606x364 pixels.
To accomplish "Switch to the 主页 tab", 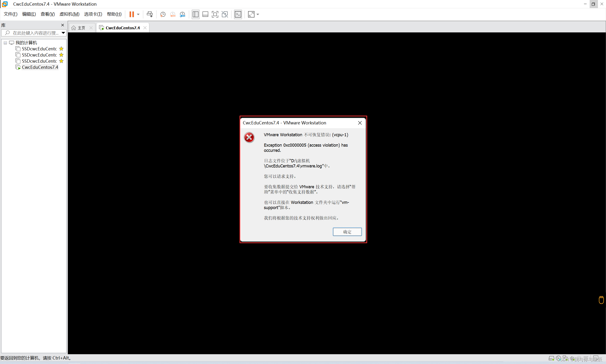I will 81,28.
